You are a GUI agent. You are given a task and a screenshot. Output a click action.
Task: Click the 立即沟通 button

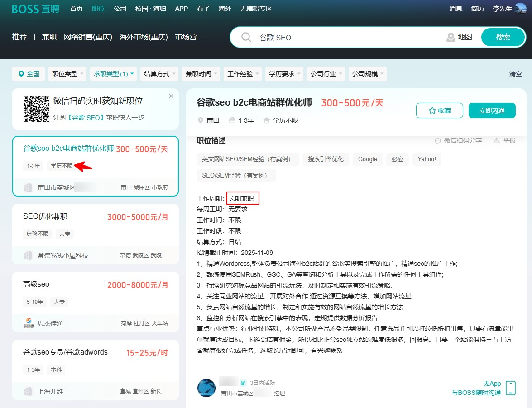(492, 110)
